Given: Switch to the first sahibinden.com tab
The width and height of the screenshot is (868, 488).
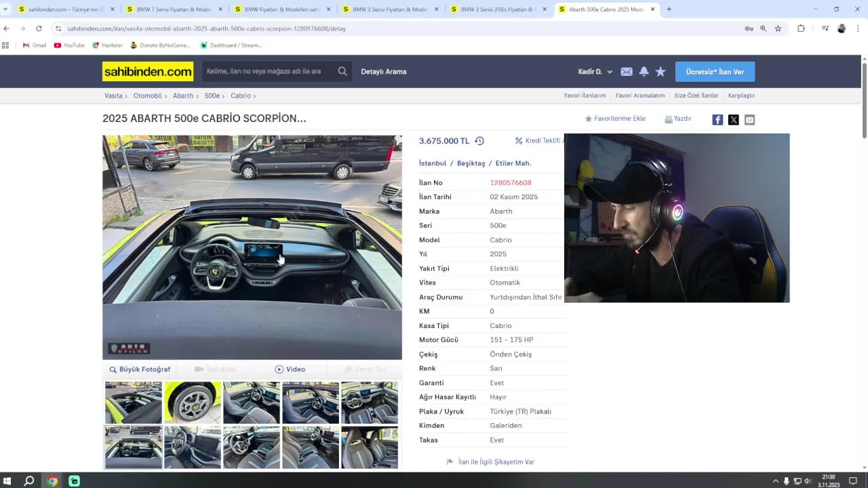Looking at the screenshot, I should click(66, 9).
